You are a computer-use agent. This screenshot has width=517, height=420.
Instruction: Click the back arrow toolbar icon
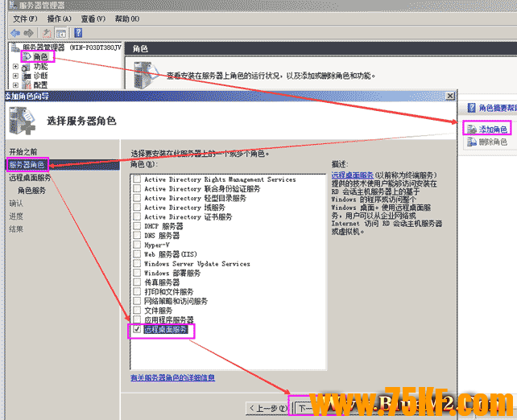[15, 33]
